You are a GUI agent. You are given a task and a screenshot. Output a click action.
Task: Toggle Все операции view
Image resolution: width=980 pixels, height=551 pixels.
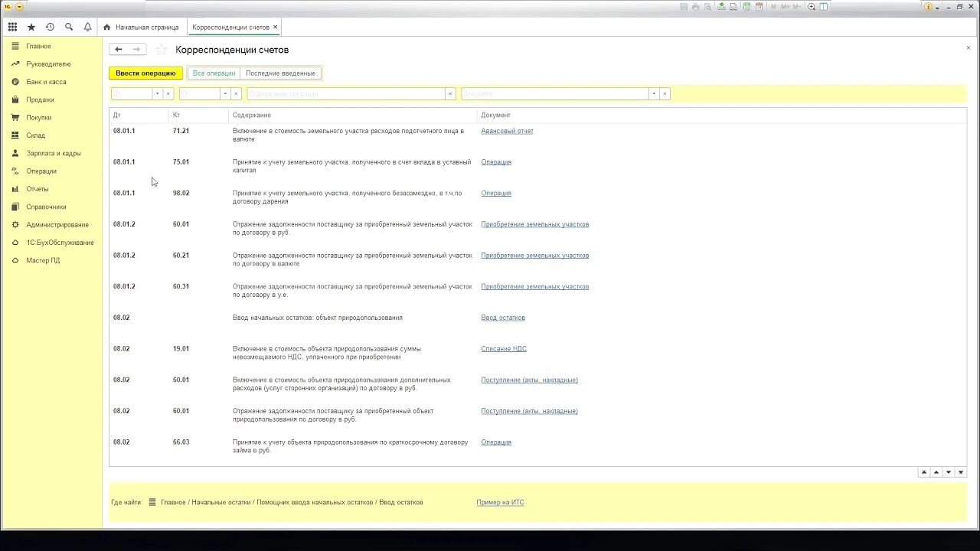(x=214, y=73)
